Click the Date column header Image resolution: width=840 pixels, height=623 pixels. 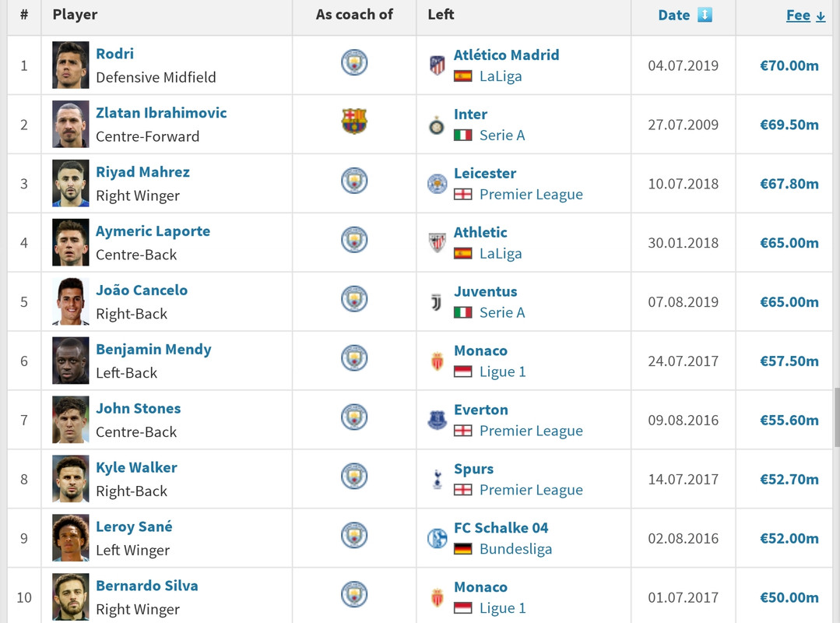(x=674, y=15)
